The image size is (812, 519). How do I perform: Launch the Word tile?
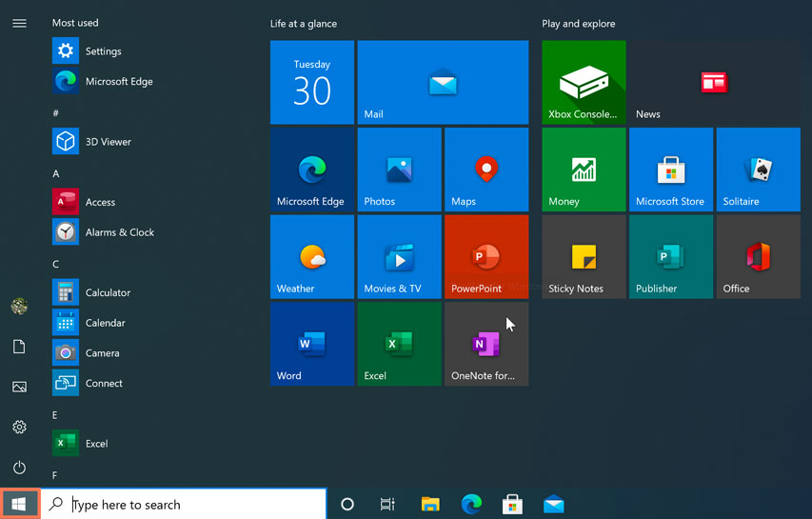tap(311, 344)
